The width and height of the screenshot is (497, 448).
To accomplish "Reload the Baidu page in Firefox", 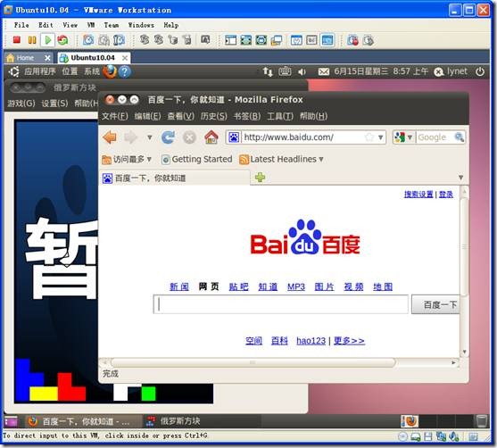I will pyautogui.click(x=168, y=137).
